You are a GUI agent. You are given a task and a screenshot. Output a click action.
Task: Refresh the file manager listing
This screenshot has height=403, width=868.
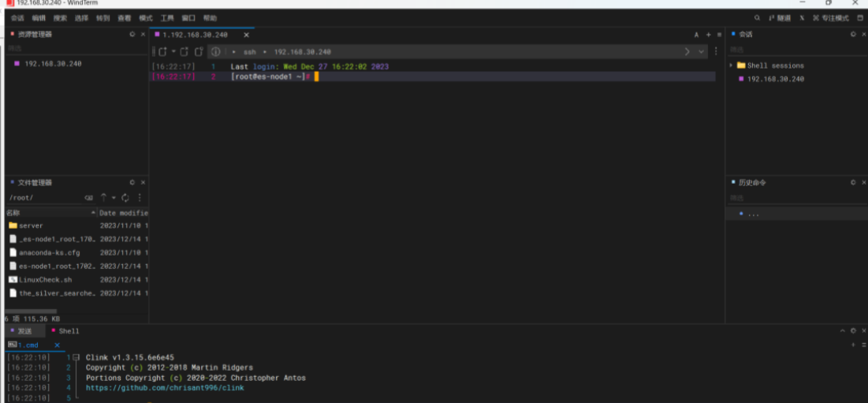pos(125,198)
